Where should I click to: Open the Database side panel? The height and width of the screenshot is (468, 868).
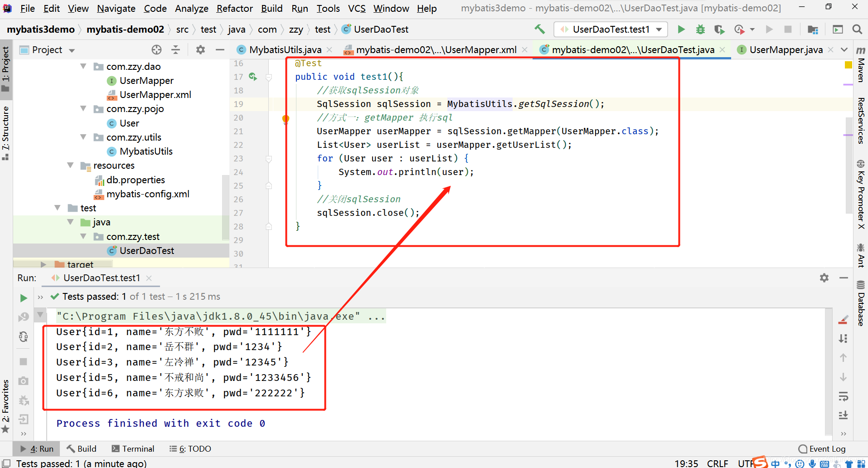click(860, 303)
